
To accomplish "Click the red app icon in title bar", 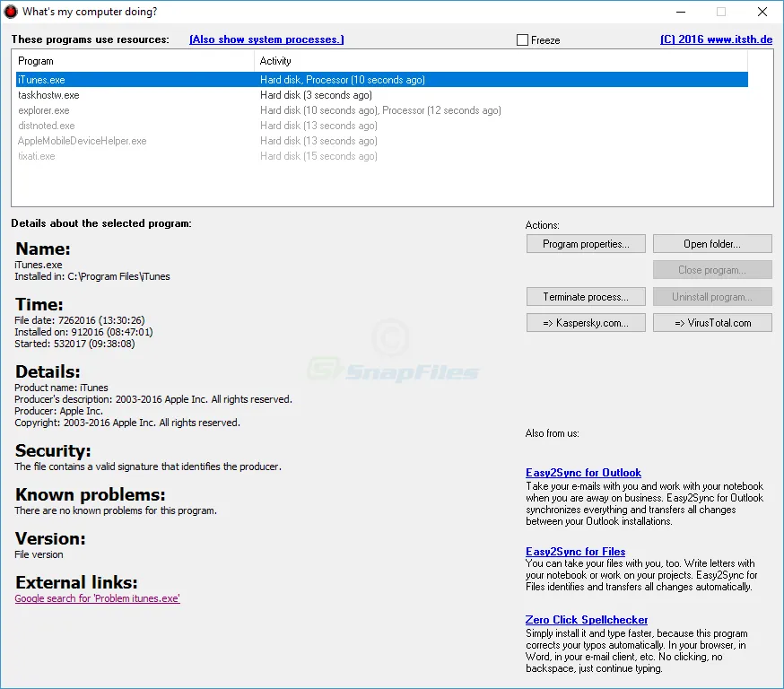I will point(11,12).
